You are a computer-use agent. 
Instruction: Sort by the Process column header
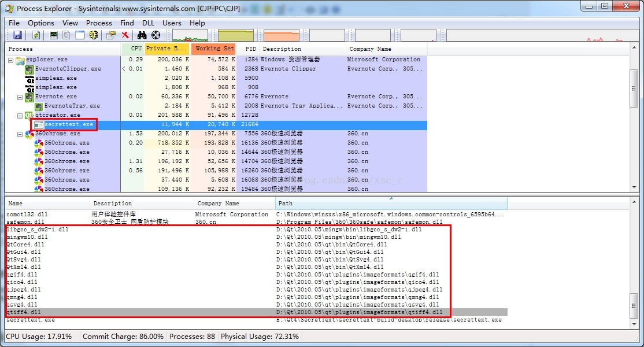(x=63, y=49)
